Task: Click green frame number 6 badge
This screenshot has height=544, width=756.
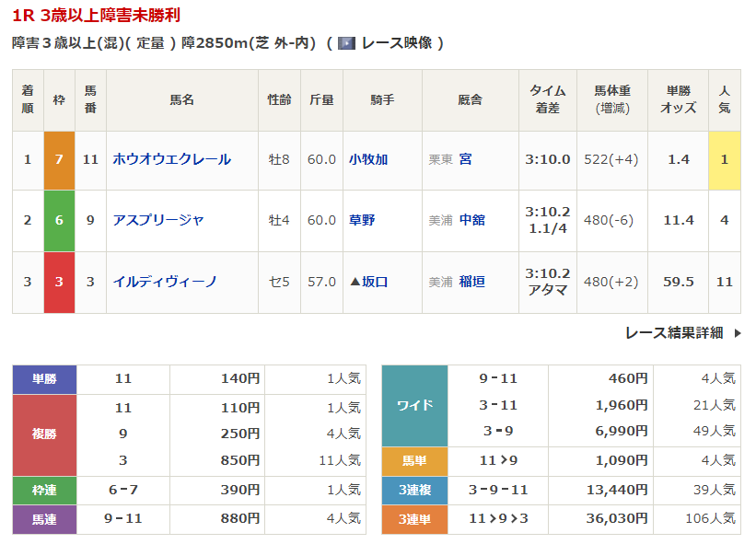Action: 59,220
